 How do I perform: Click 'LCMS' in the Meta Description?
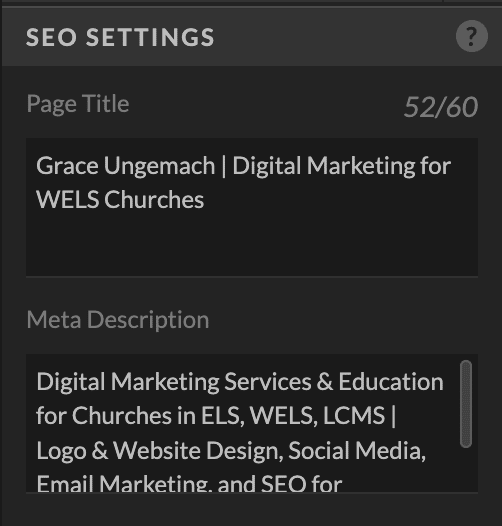[354, 416]
